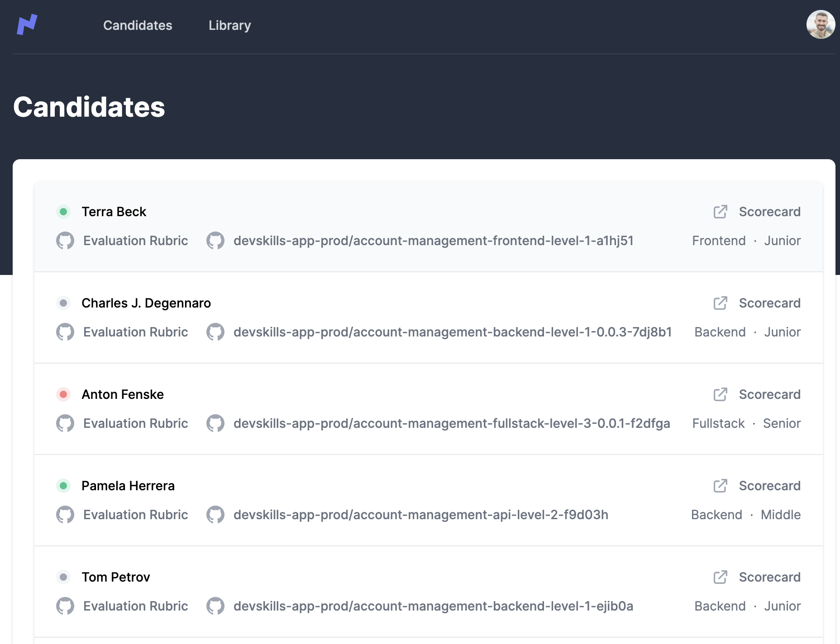Viewport: 840px width, 644px height.
Task: Open Anton Fenske's Evaluation Rubric
Action: 136,423
